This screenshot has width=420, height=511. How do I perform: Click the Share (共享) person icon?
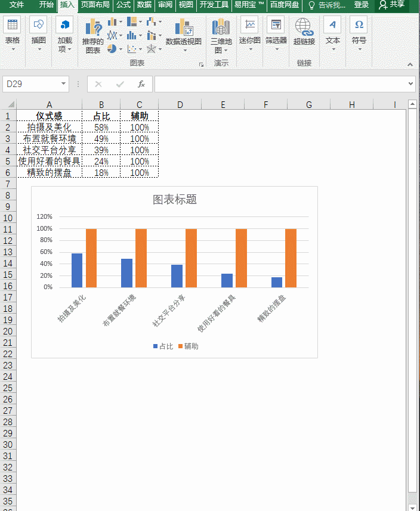pos(383,5)
